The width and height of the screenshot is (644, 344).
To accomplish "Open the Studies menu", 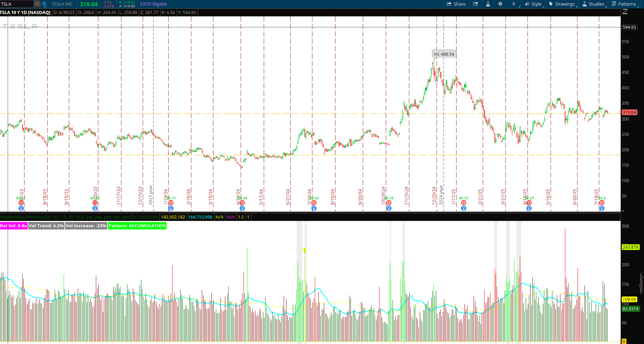I will 597,4.
